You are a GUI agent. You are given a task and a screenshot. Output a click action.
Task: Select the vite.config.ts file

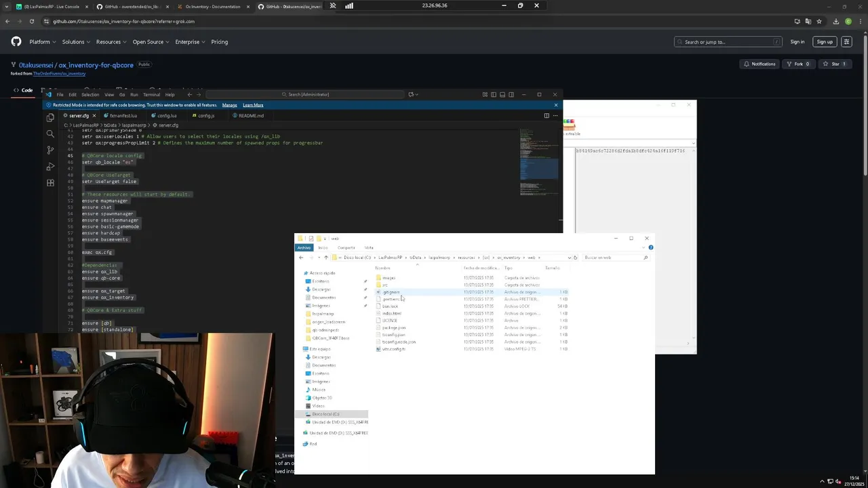point(394,349)
